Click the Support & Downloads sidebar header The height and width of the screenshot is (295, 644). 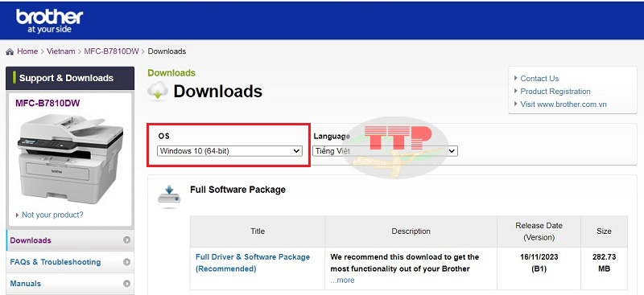70,78
